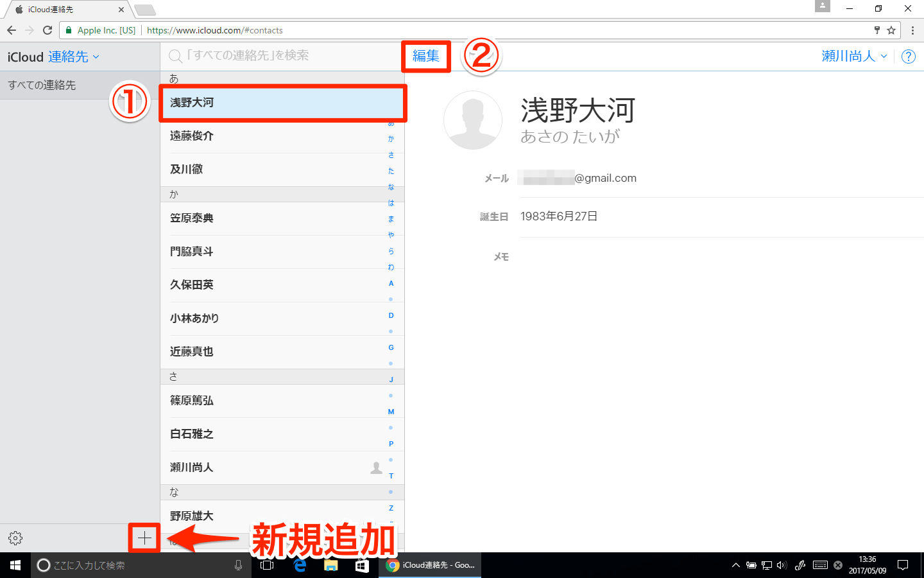Screen dimensions: 924x578
Task: Switch to iCloud連絡先 Chrome taskbar button
Action: 430,565
